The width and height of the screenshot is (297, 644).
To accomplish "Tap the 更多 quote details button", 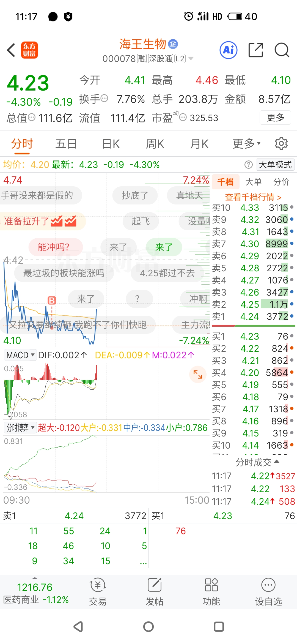I will coord(275,118).
